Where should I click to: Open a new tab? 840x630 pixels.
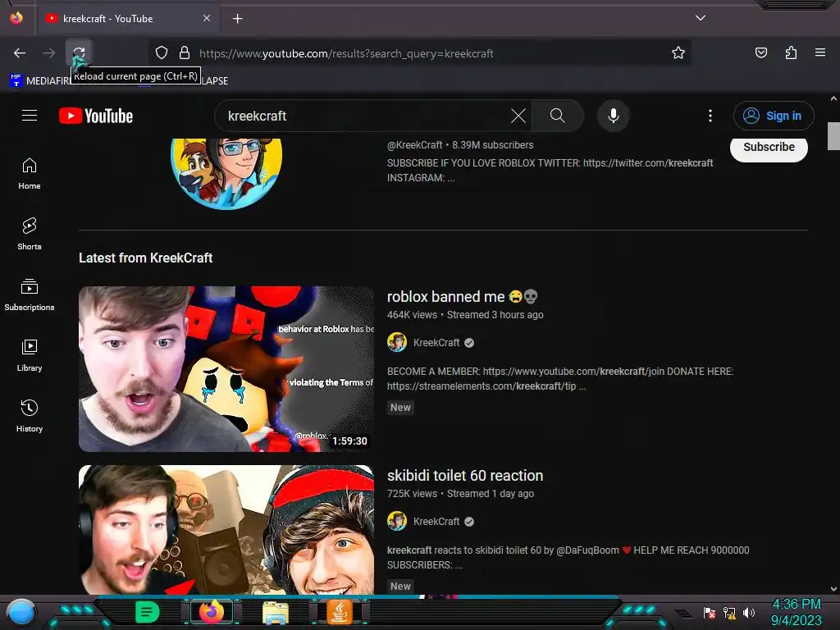(x=237, y=19)
